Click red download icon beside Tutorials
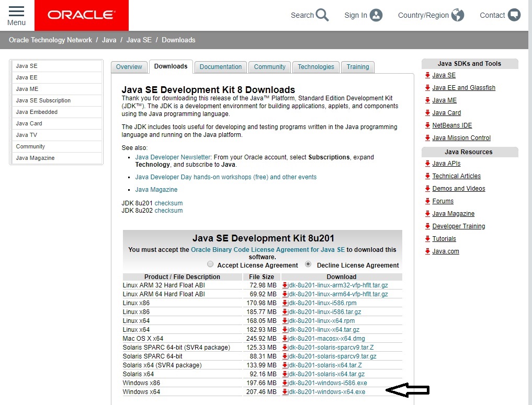 pos(427,239)
